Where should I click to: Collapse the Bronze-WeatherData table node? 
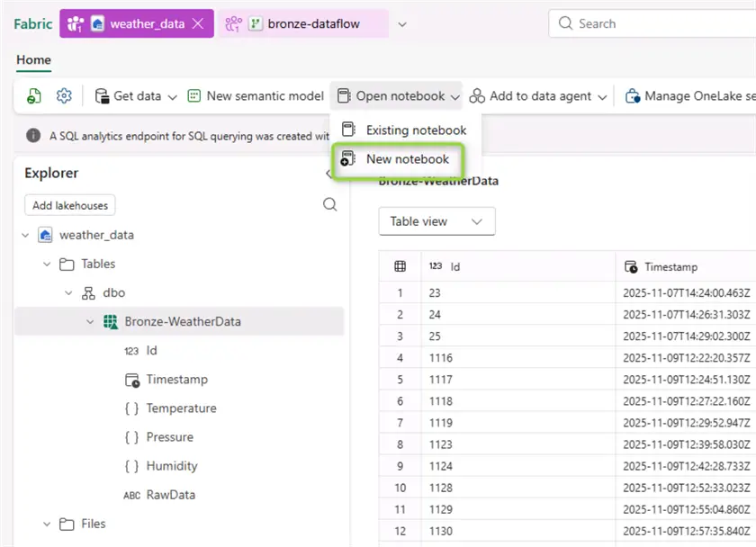point(90,322)
